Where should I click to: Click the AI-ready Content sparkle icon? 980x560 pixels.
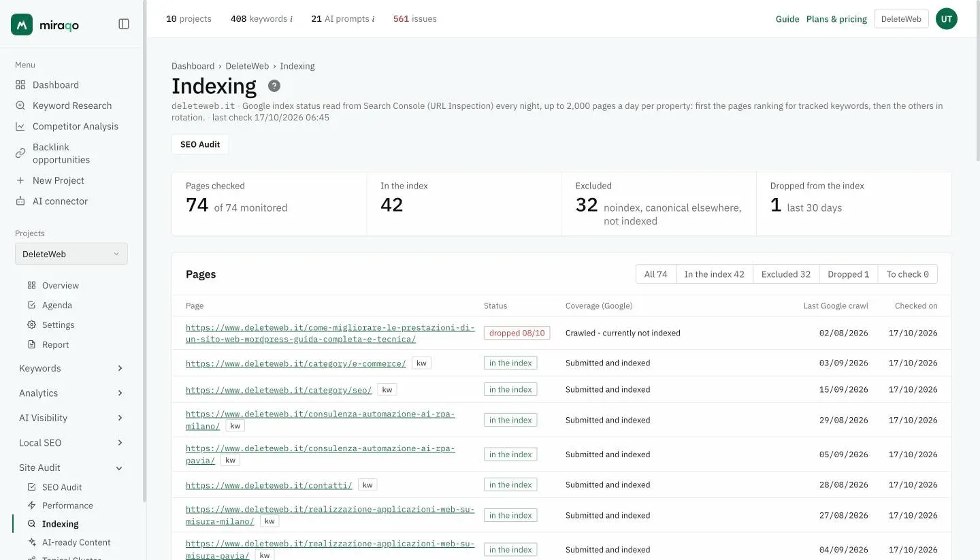(x=31, y=542)
